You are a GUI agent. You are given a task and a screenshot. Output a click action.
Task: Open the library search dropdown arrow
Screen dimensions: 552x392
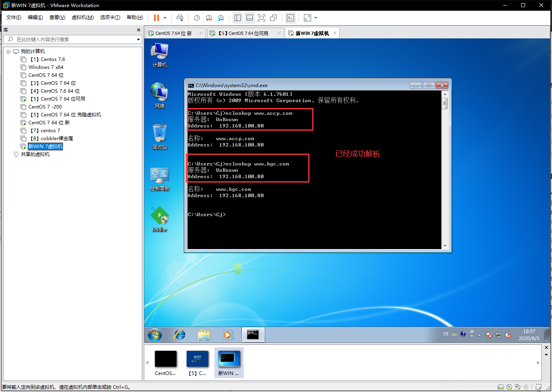138,40
